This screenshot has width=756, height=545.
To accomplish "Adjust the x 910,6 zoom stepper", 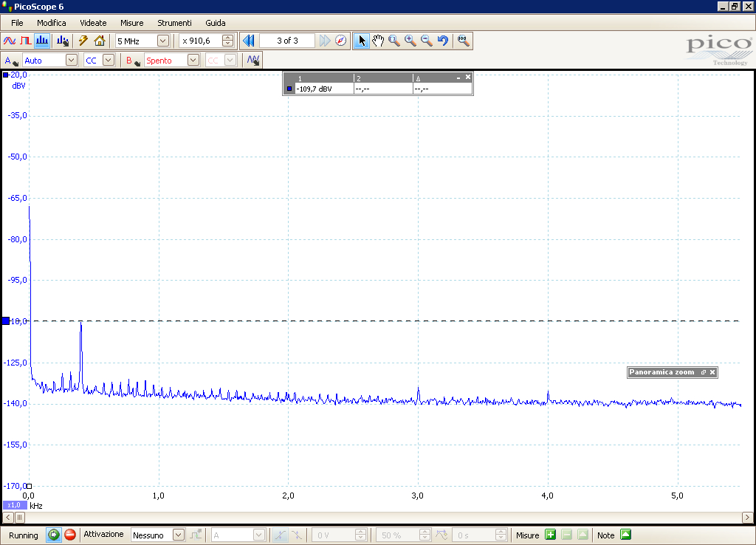I will tap(227, 41).
